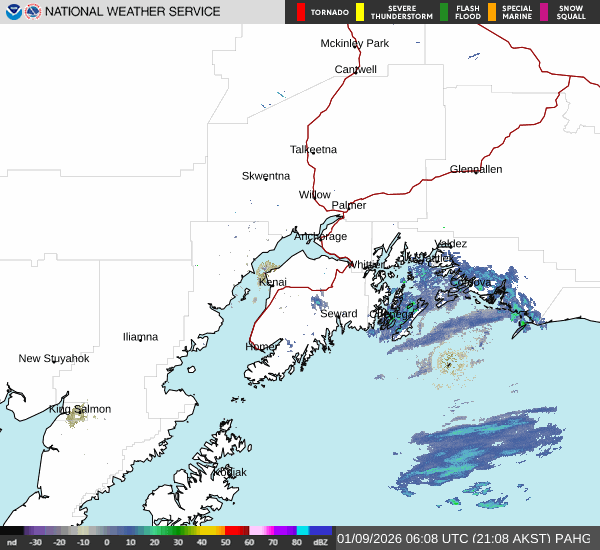Viewport: 600px width, 550px height.
Task: Select the orange Special Marine legend swatch
Action: click(492, 12)
